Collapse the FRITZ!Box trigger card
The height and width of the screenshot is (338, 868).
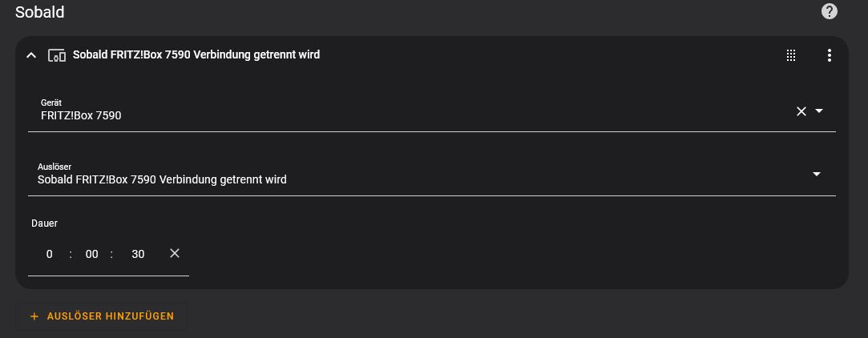tap(31, 55)
